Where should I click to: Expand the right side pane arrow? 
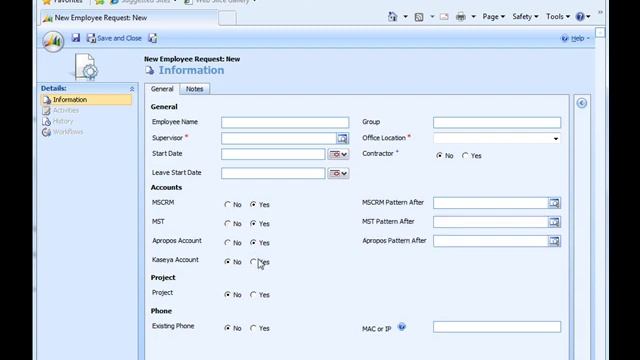pyautogui.click(x=582, y=103)
